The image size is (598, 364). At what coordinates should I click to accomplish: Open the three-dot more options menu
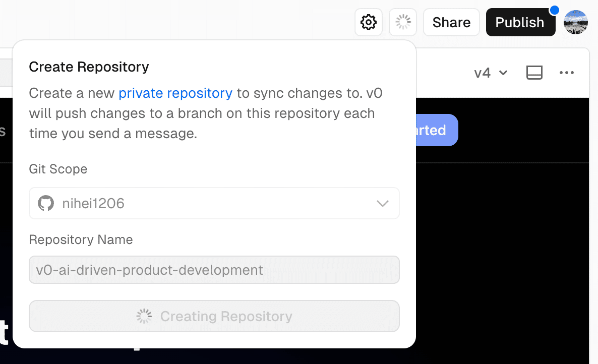point(566,73)
